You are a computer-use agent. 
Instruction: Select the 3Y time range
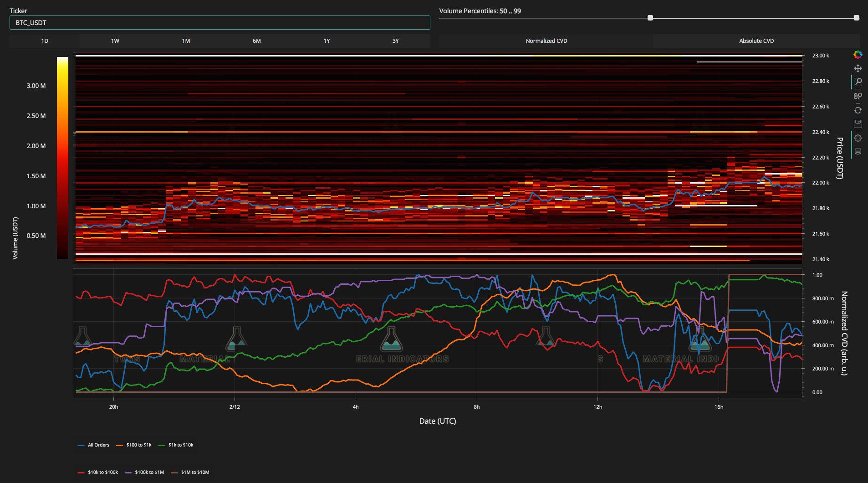pos(395,41)
